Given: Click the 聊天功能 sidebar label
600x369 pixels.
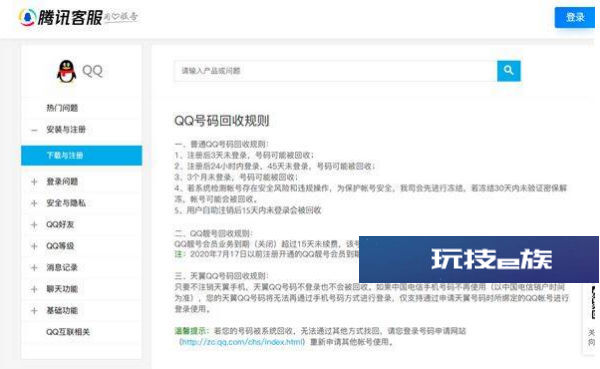Looking at the screenshot, I should coord(62,289).
